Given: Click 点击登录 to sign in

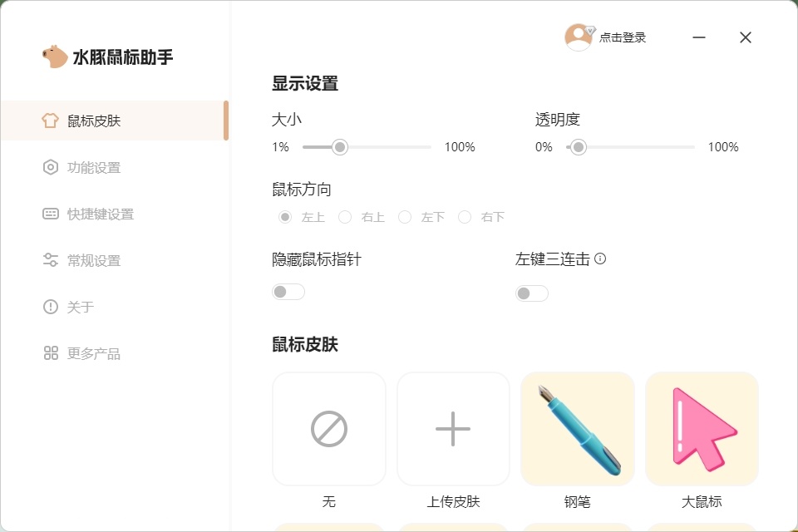Looking at the screenshot, I should 621,37.
